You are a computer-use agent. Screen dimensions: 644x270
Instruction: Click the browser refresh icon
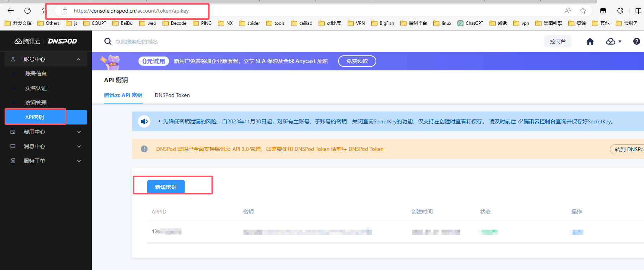coord(28,11)
